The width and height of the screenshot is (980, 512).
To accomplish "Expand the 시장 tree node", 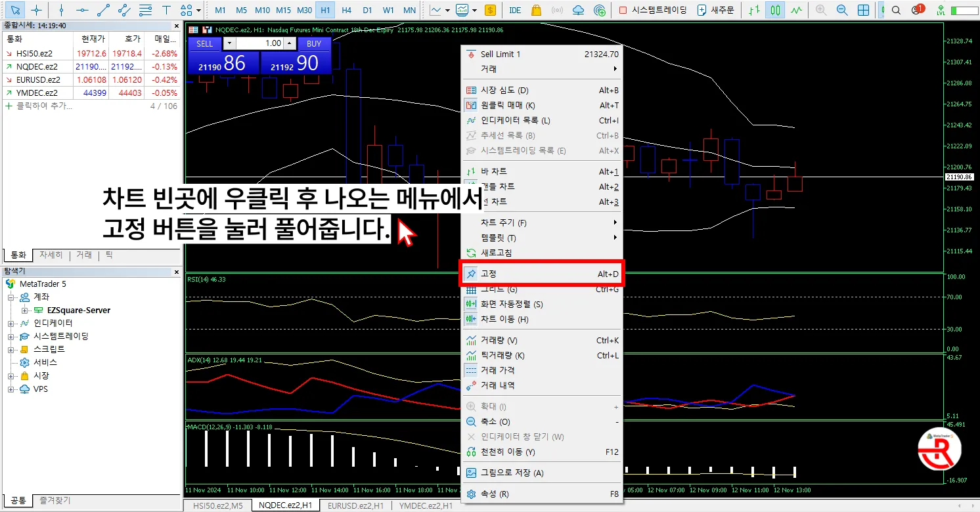I will 11,376.
